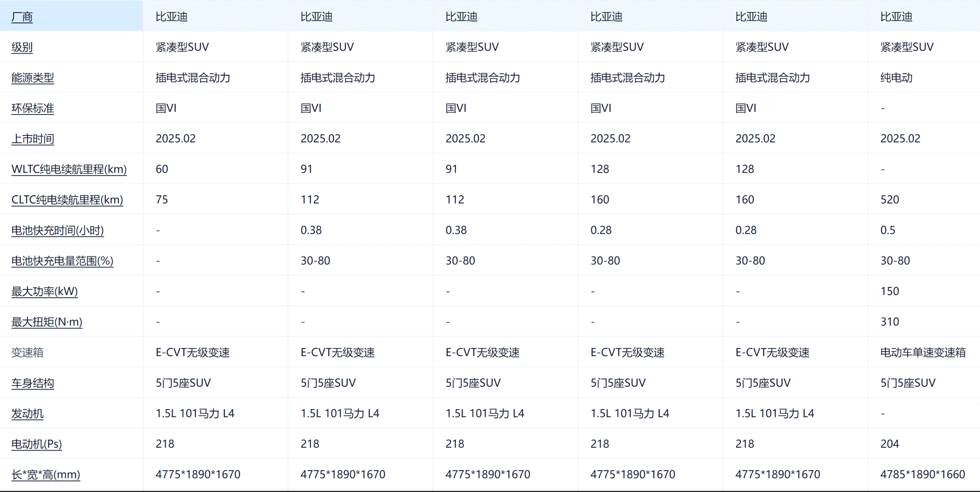Select the max torque value 310

[890, 322]
